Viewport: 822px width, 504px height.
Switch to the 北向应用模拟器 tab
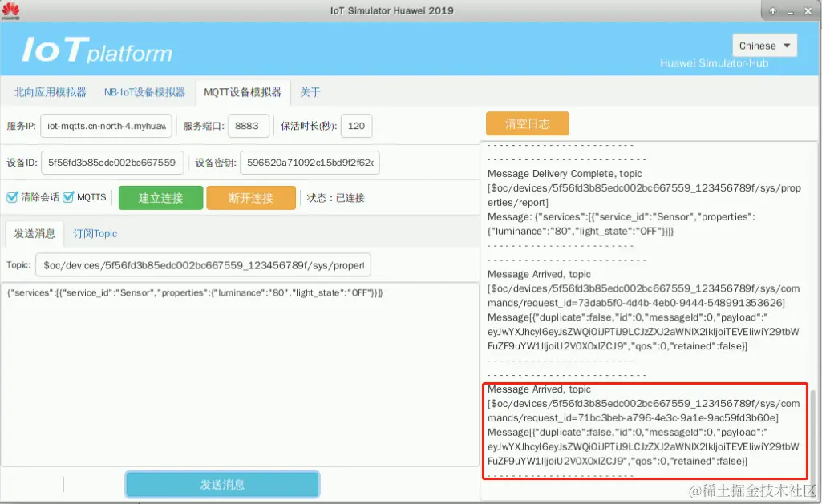[x=50, y=92]
